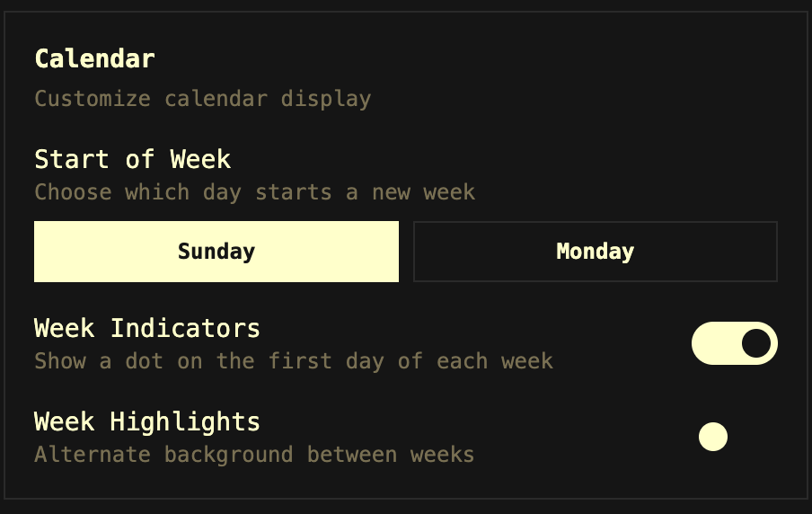
Task: Click the "Start of Week" label
Action: [x=132, y=160]
